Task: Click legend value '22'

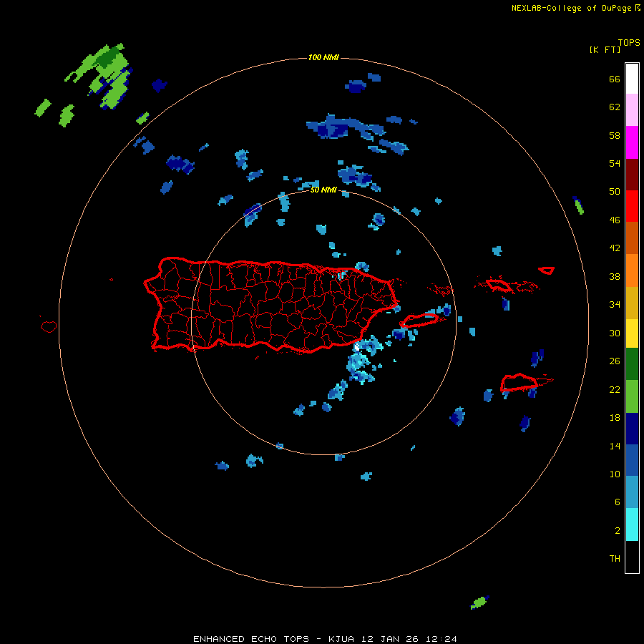Action: coord(615,389)
